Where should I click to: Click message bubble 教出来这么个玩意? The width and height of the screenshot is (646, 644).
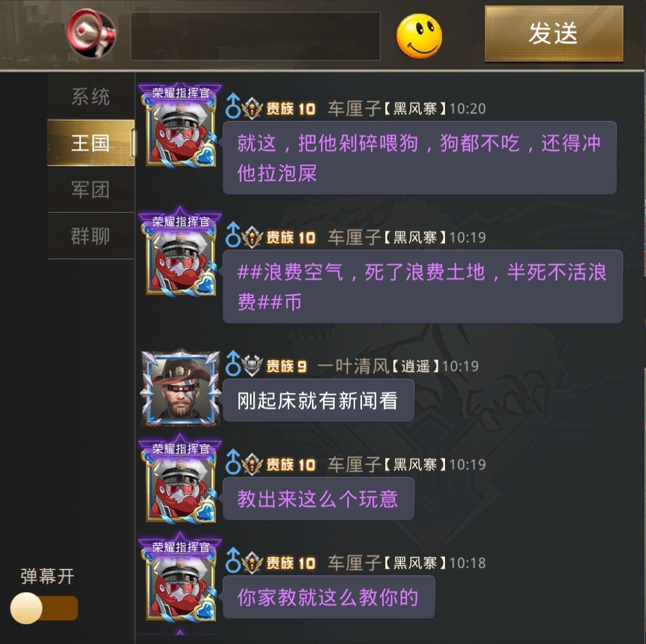pos(318,499)
